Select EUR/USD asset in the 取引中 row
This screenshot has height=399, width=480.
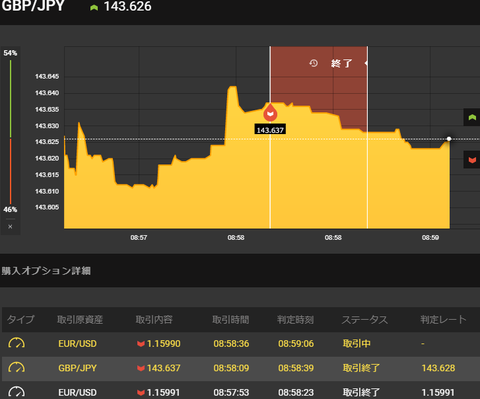[77, 344]
